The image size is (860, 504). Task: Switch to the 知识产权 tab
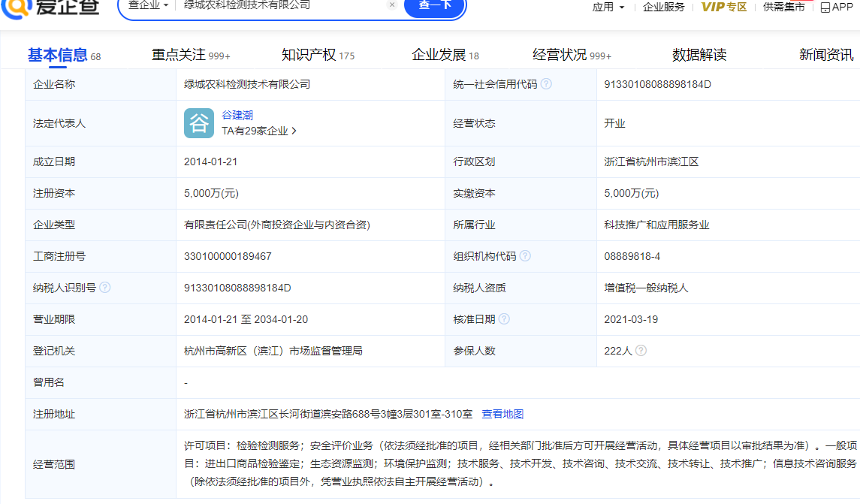pyautogui.click(x=318, y=56)
